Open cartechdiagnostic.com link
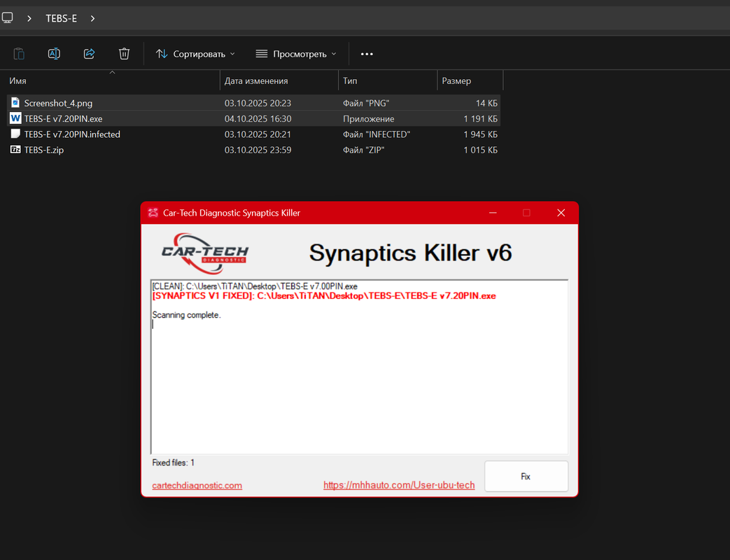This screenshot has height=560, width=730. [x=197, y=485]
